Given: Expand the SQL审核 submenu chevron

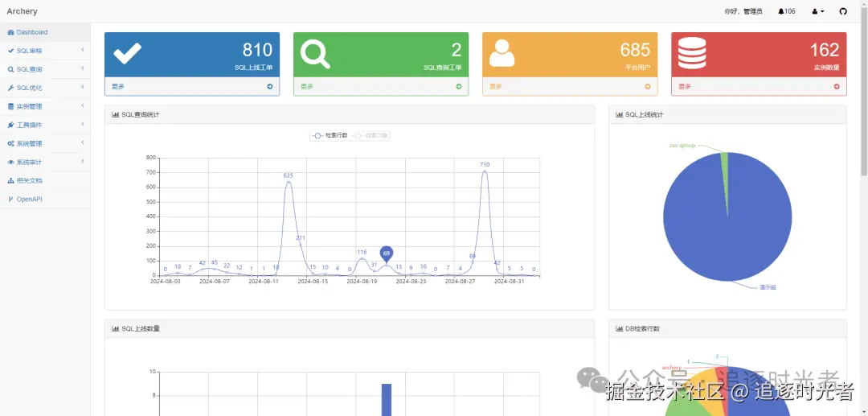Looking at the screenshot, I should tap(83, 51).
